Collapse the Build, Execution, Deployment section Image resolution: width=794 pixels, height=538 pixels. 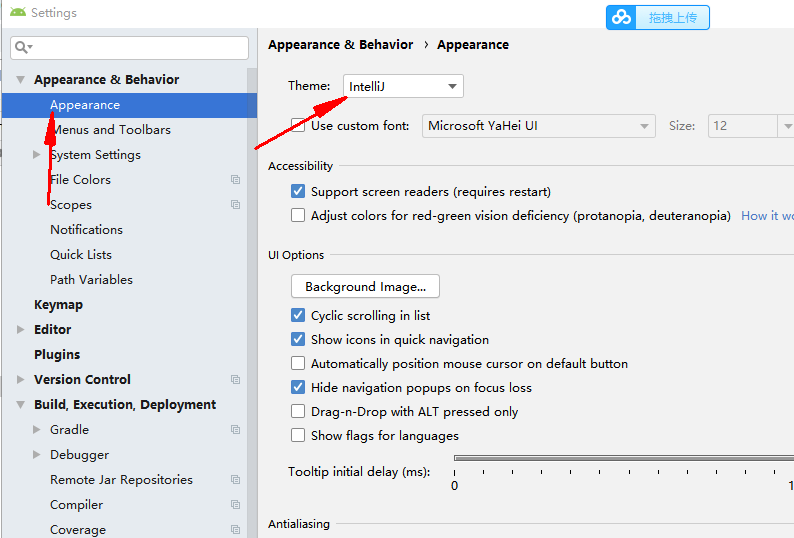coord(20,405)
